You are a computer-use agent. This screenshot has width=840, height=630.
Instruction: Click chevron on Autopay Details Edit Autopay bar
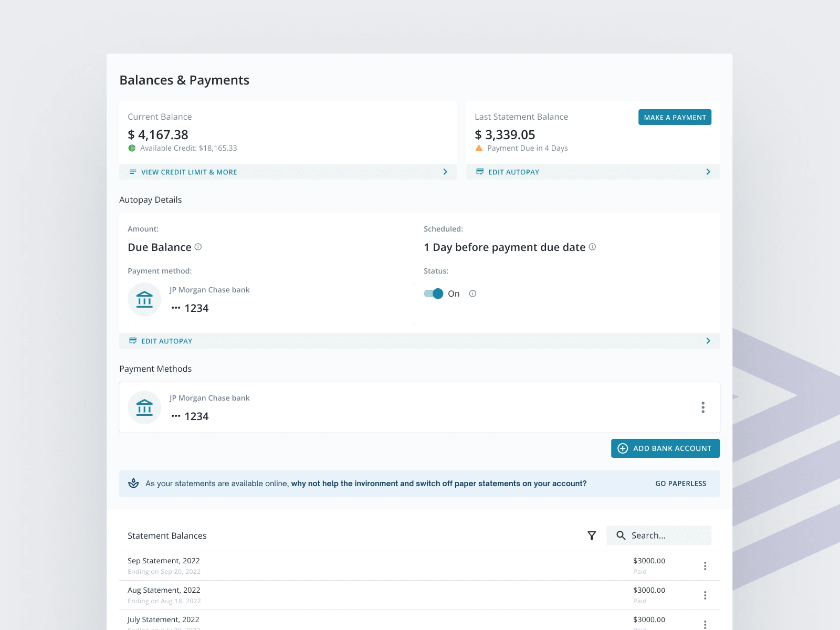(708, 341)
